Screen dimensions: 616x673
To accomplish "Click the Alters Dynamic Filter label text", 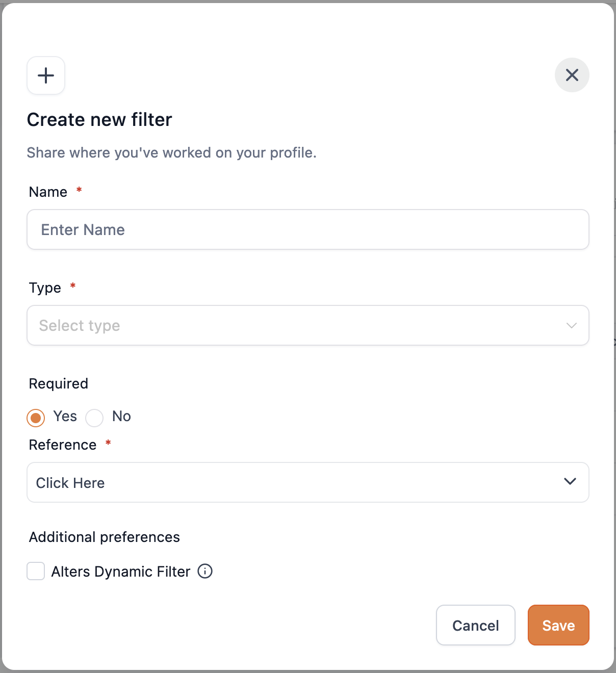I will click(121, 572).
